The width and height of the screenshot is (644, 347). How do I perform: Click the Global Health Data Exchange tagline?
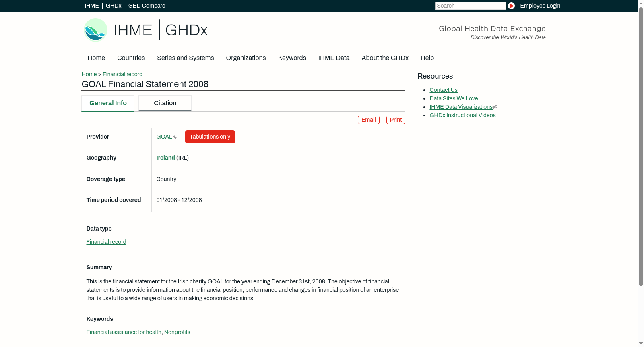point(492,29)
